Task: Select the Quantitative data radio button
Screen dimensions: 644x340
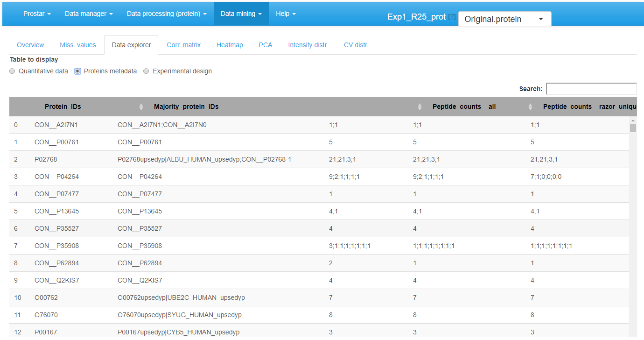Action: coord(12,71)
